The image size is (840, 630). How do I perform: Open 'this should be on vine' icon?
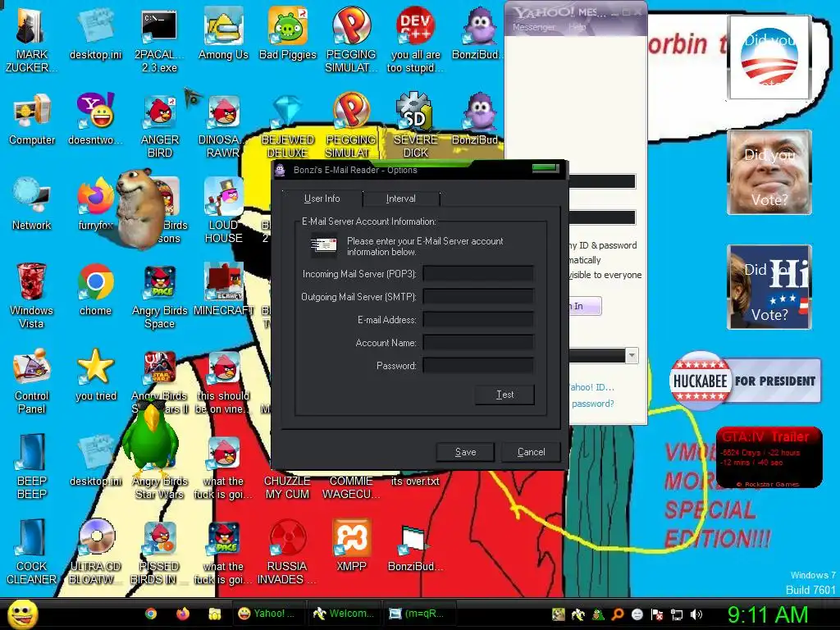[223, 381]
